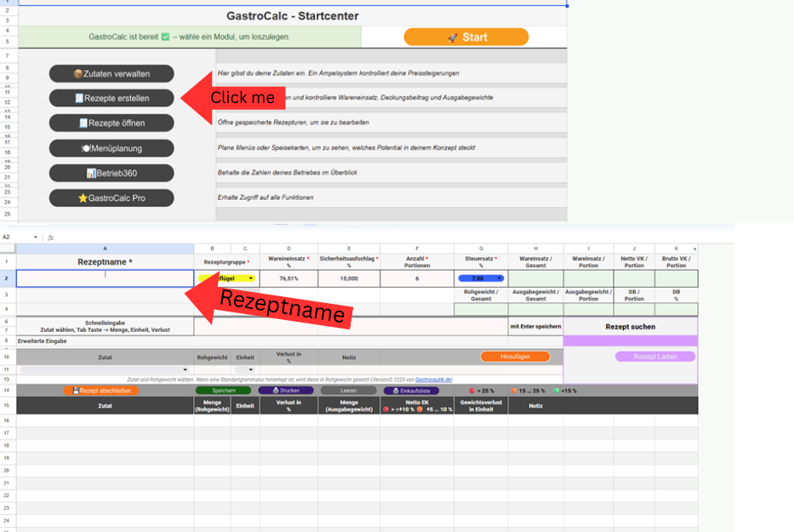Viewport: 794px width, 532px height.
Task: Click the Rezept Laden button
Action: click(x=654, y=357)
